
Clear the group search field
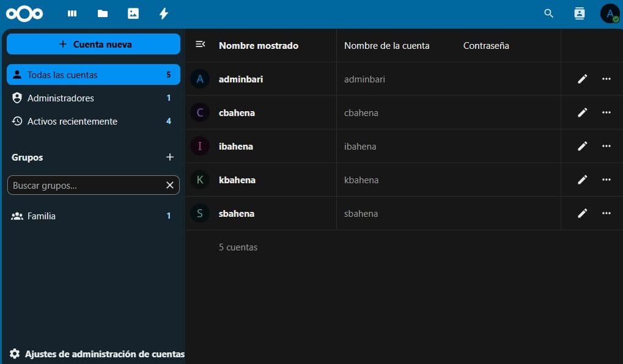click(169, 185)
